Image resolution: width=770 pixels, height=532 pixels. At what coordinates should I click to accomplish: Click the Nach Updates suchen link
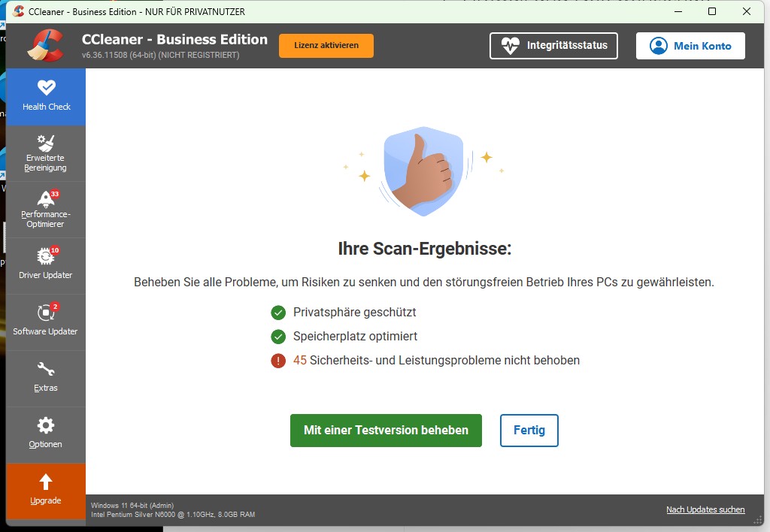(705, 509)
